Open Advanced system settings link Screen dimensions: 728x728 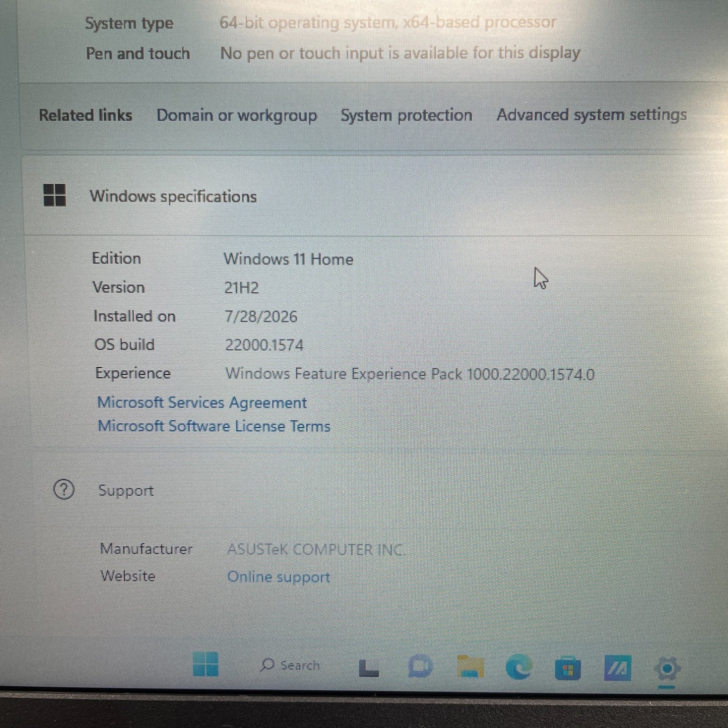591,115
